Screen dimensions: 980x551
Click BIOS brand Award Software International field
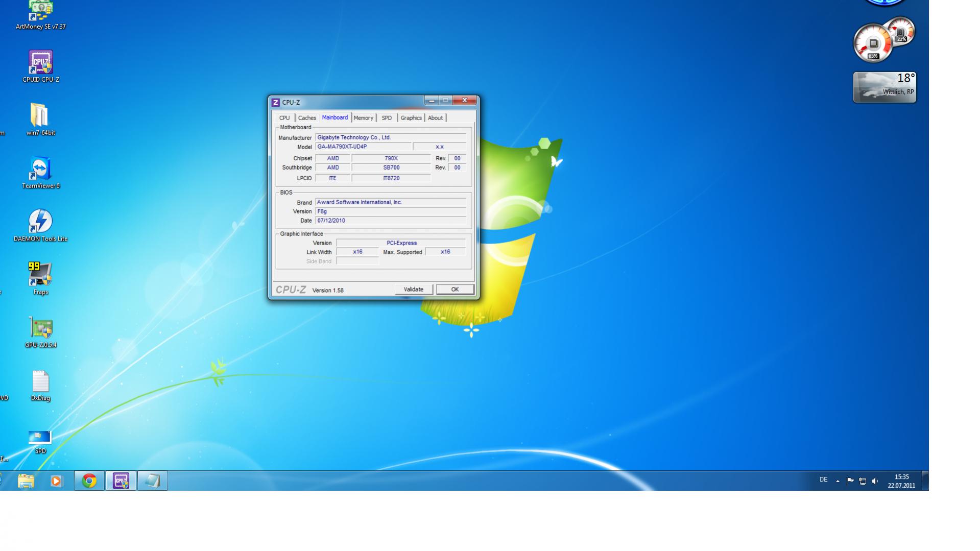391,202
